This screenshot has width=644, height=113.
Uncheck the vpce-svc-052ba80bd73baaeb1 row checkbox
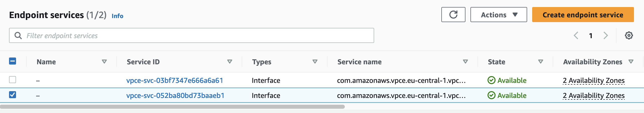[x=13, y=95]
